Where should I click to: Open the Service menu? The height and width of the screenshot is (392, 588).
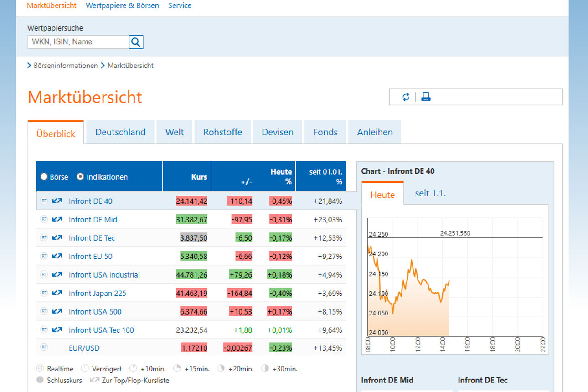click(180, 5)
